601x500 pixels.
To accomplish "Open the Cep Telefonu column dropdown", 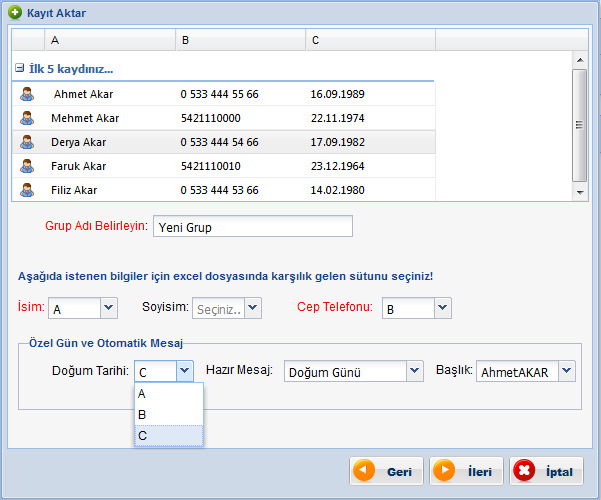I will pyautogui.click(x=443, y=308).
